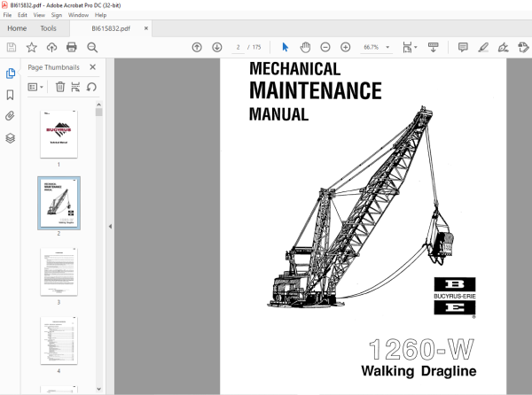Print the document with printer icon

72,47
